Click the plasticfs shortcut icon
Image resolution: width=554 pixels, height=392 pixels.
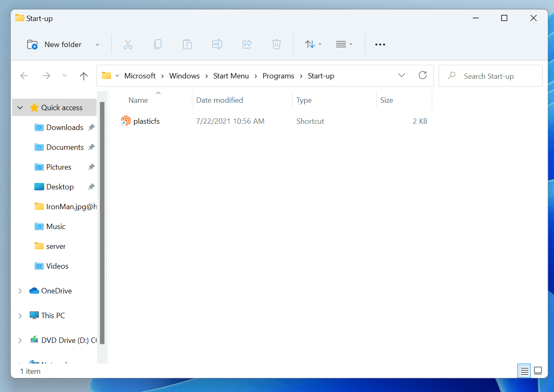[x=125, y=121]
